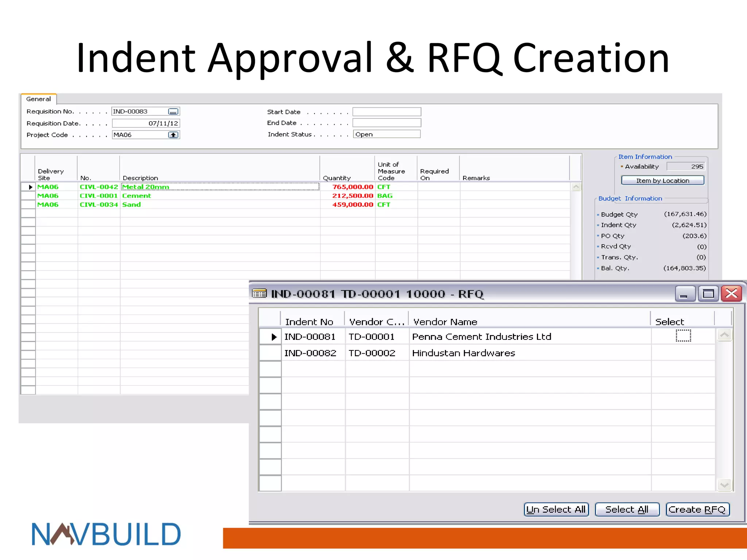Click IND-00082 in the RFQ grid
This screenshot has width=747, height=560.
point(310,353)
